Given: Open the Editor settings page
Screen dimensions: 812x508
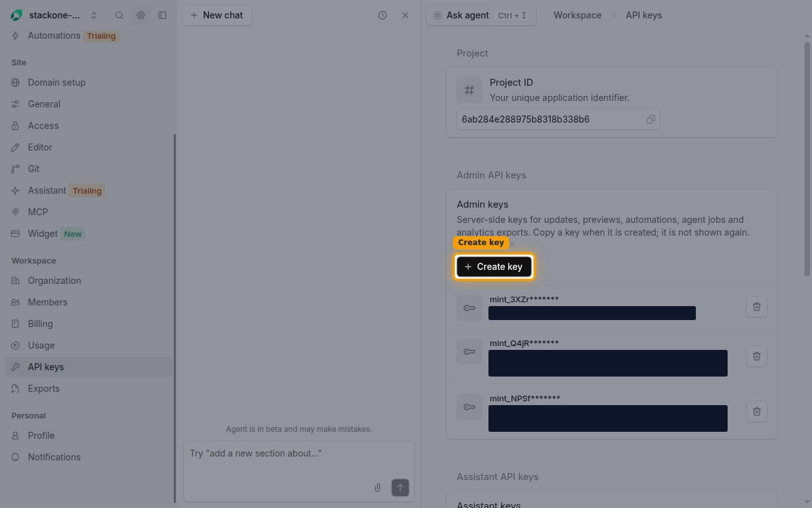Looking at the screenshot, I should (89, 147).
